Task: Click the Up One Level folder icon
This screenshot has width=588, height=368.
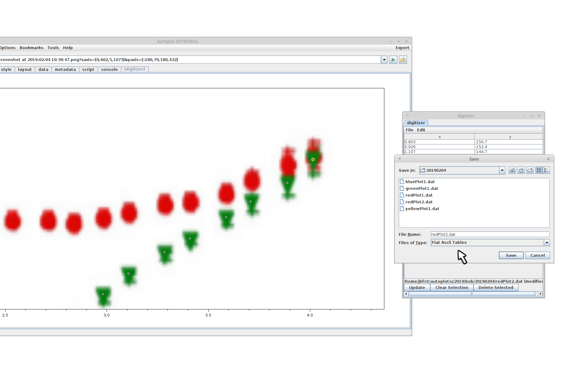Action: (x=512, y=171)
